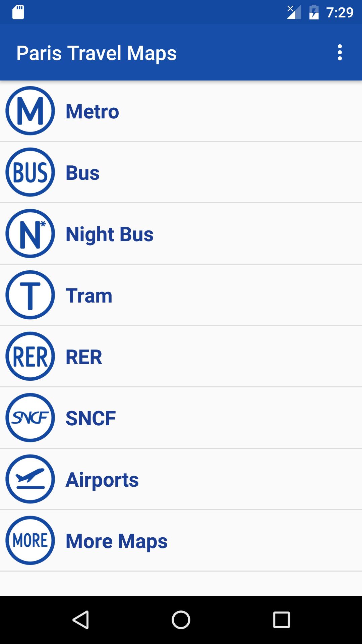Viewport: 362px width, 644px height.
Task: Choose the Night Bus text
Action: pos(109,234)
